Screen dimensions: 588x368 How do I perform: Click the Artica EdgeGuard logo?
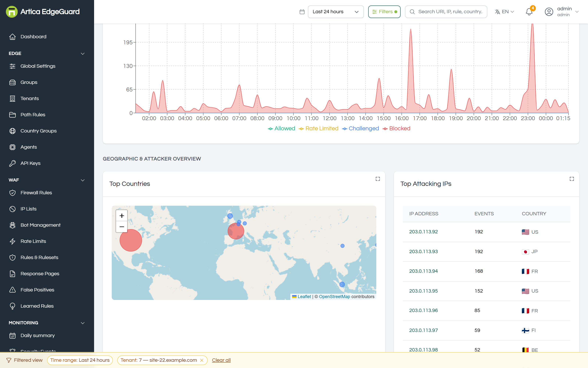[x=43, y=12]
